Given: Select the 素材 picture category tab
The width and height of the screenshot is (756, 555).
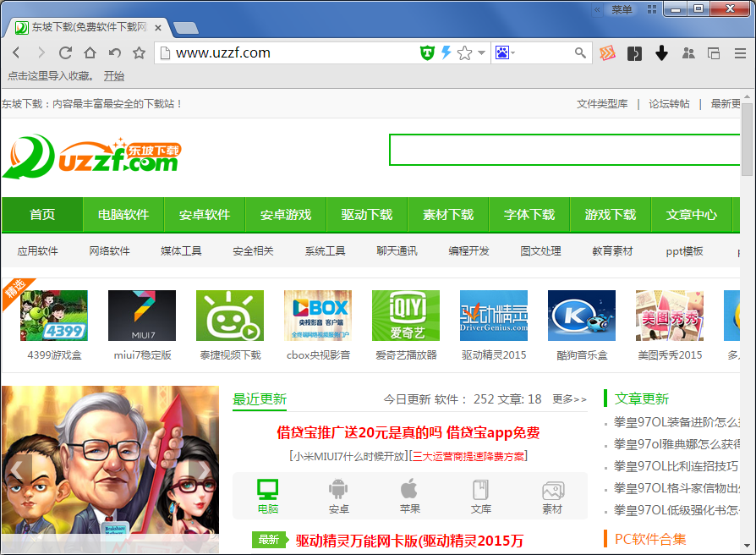Looking at the screenshot, I should point(552,497).
